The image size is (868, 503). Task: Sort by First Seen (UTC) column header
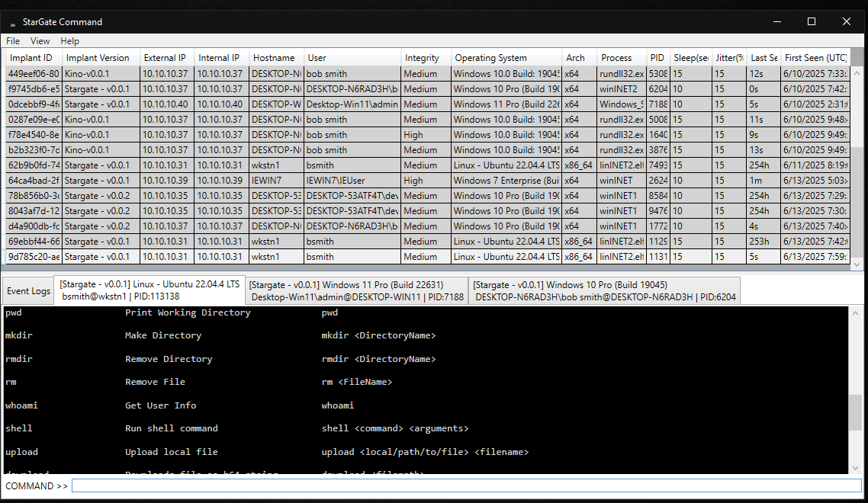(815, 58)
